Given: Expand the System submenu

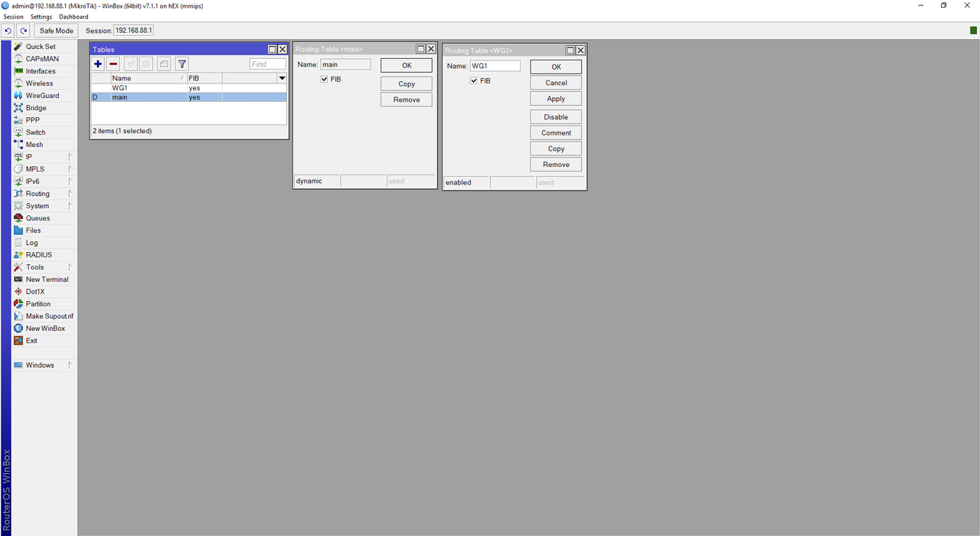Looking at the screenshot, I should coord(44,206).
